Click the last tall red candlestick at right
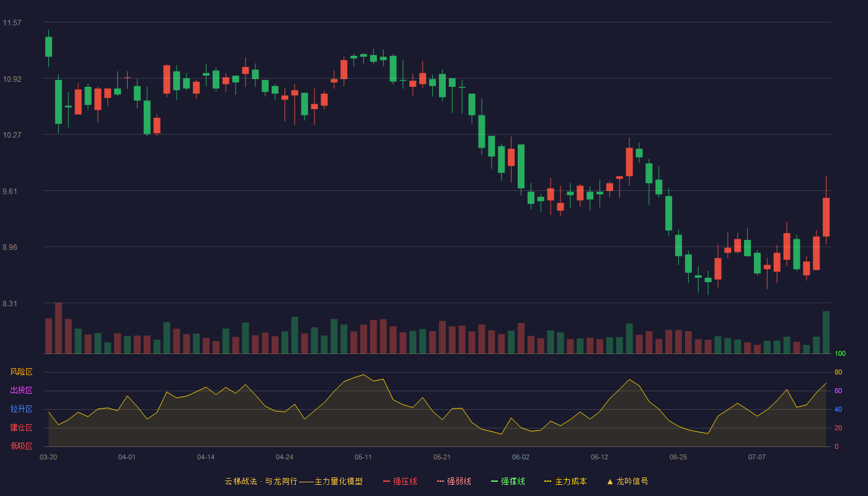 826,217
